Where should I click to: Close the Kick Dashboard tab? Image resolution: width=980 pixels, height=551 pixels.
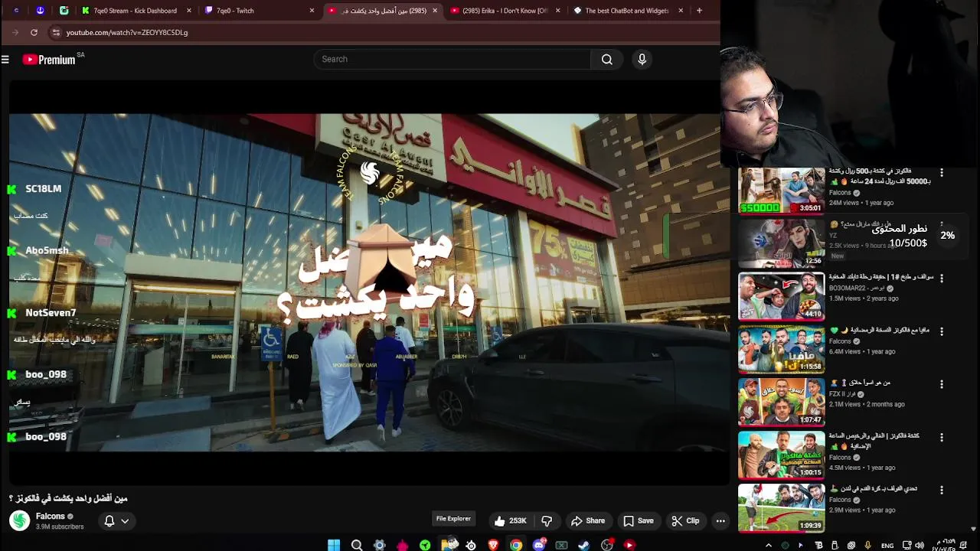tap(188, 11)
